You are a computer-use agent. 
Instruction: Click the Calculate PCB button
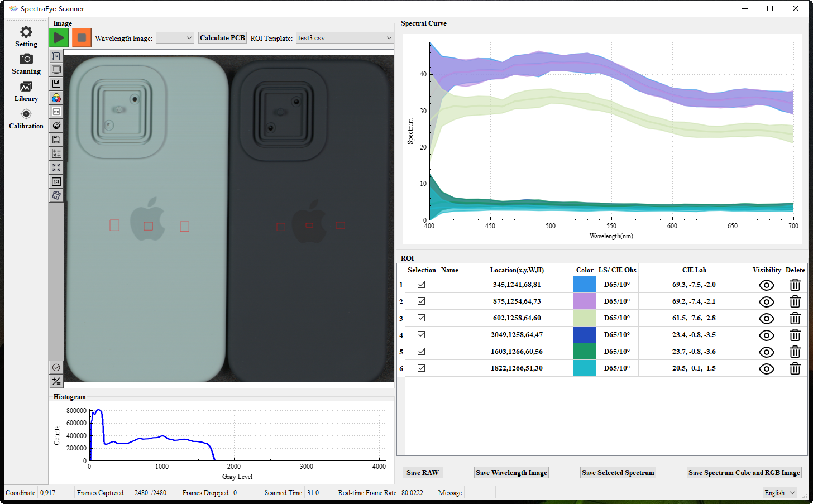222,38
